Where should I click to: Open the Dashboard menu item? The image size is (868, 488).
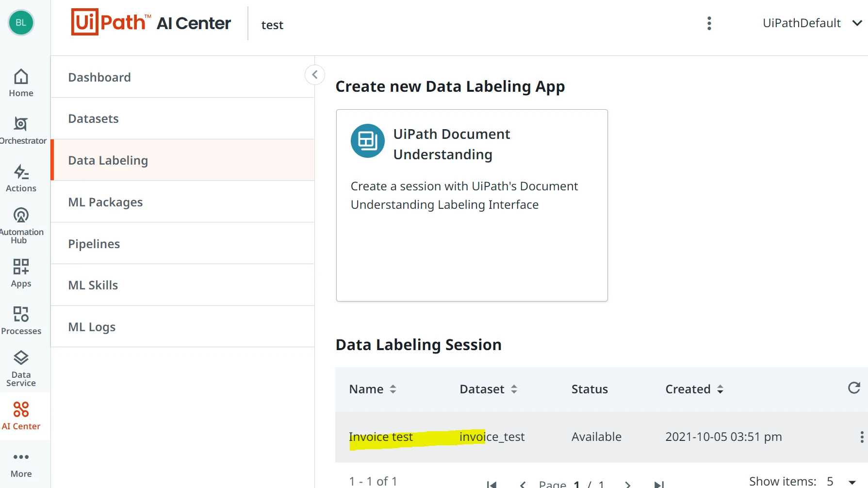point(182,77)
